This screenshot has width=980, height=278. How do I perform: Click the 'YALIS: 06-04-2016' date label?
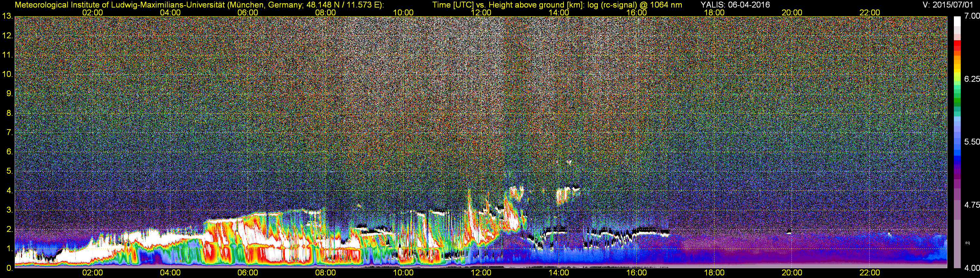pos(735,5)
